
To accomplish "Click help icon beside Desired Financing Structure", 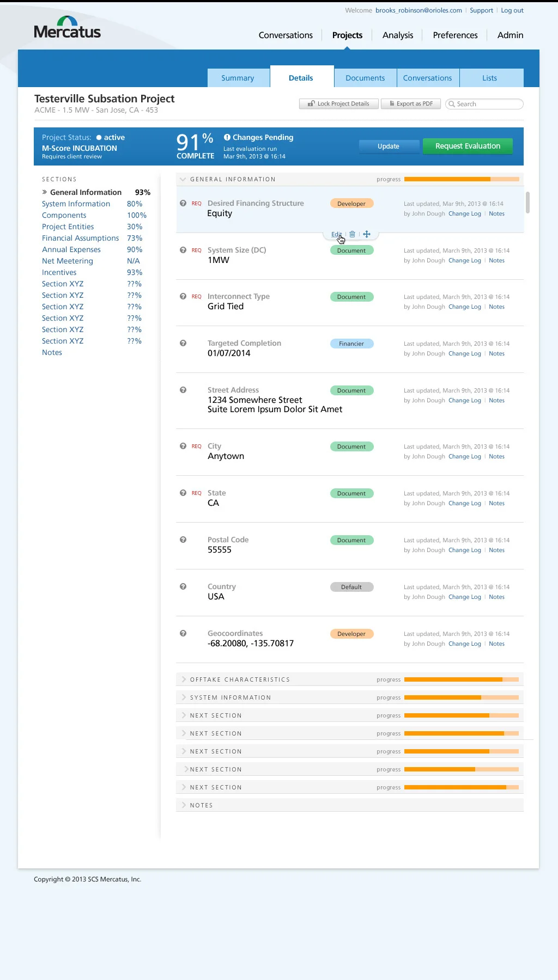I will 183,203.
